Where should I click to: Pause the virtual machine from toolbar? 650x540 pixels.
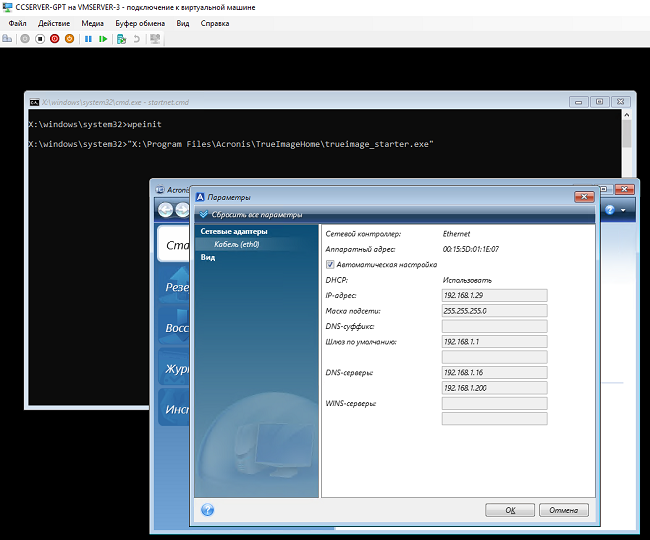88,39
